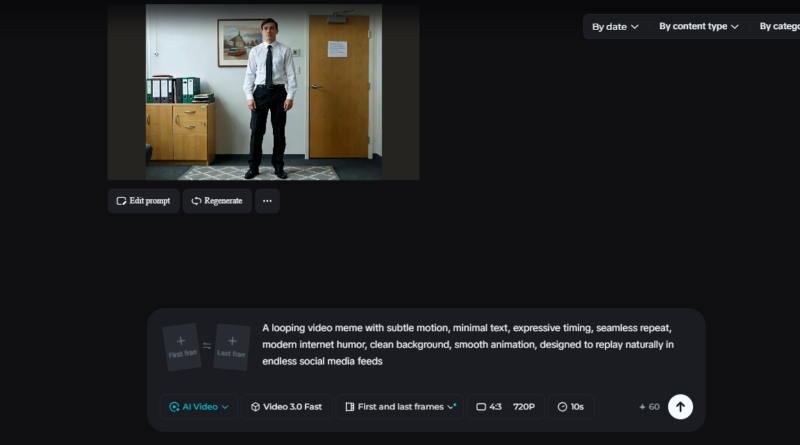Click the 10s duration clock setting
This screenshot has height=445, width=800.
click(571, 407)
